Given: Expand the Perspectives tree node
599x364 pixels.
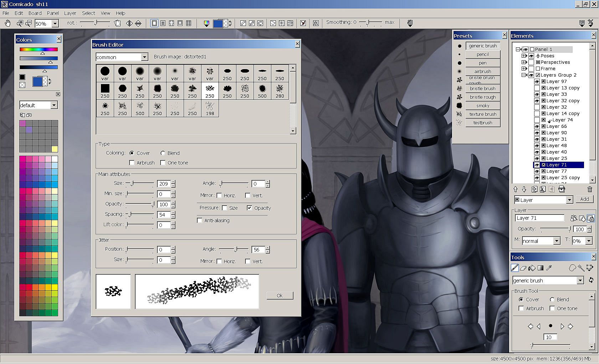Looking at the screenshot, I should pyautogui.click(x=524, y=62).
